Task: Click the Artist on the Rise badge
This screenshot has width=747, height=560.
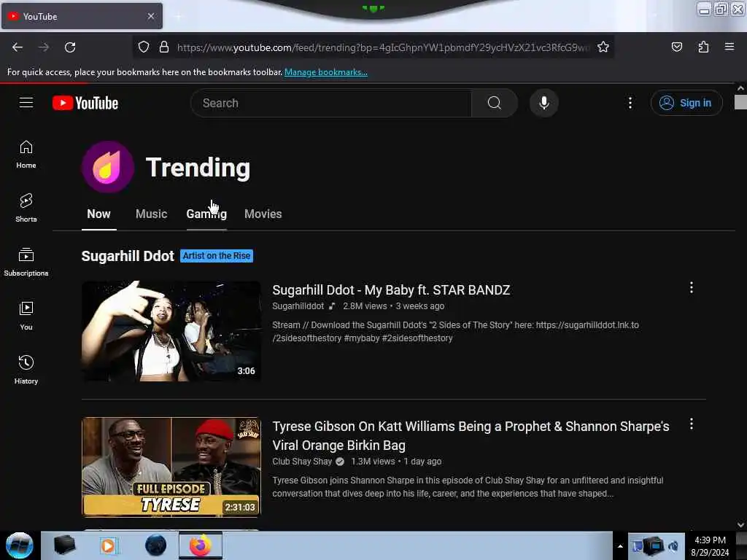Action: click(217, 256)
